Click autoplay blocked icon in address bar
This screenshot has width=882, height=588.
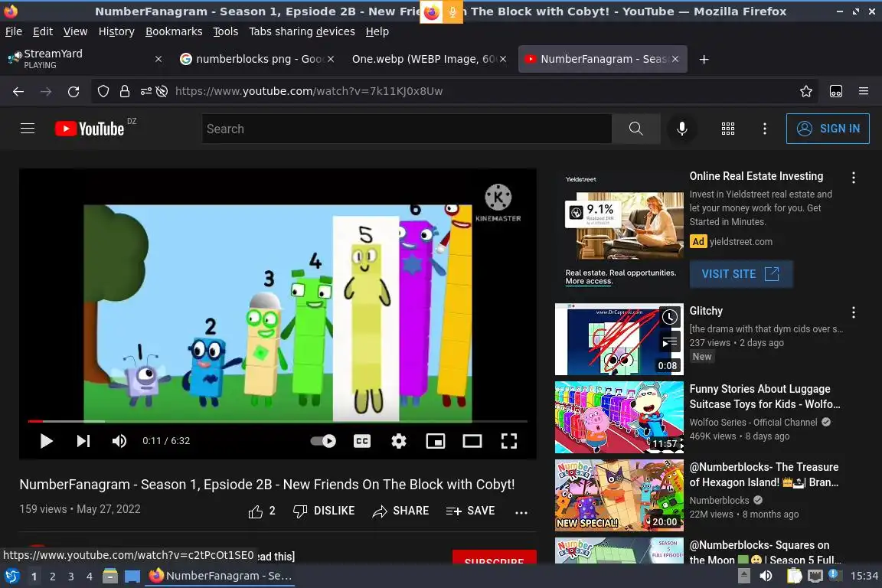[x=162, y=91]
